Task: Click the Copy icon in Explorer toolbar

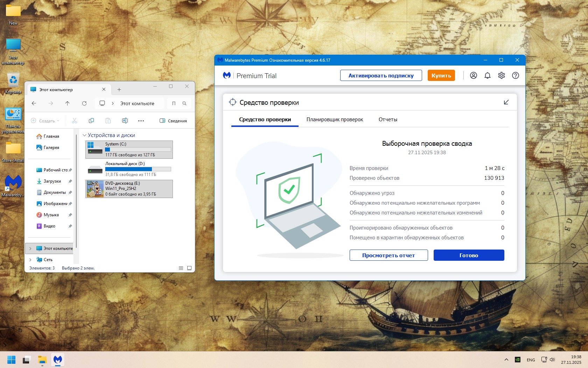Action: (91, 121)
